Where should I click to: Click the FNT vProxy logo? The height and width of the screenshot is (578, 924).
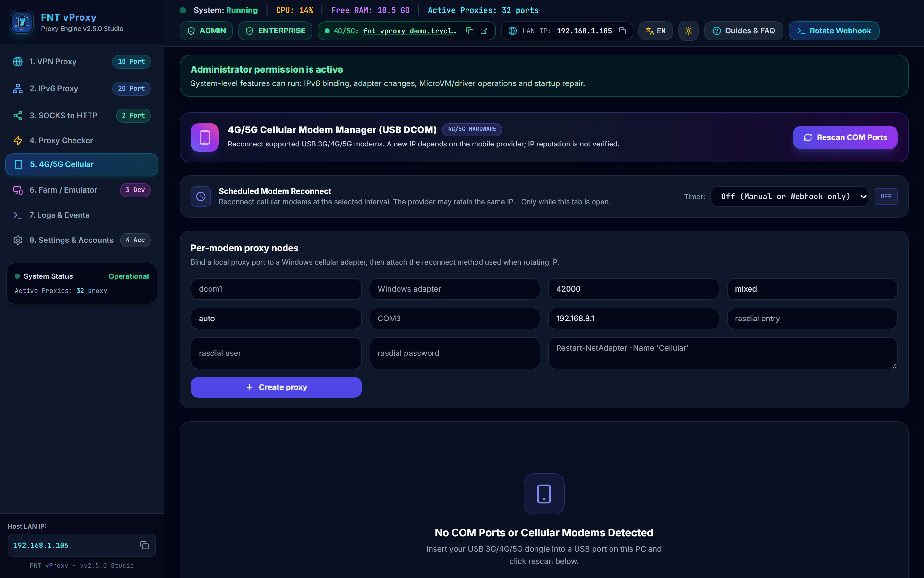tap(22, 22)
